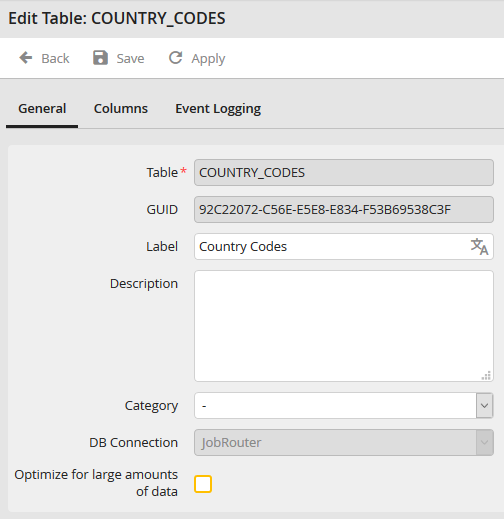Viewport: 504px width, 519px height.
Task: Switch to the General tab
Action: pyautogui.click(x=42, y=109)
